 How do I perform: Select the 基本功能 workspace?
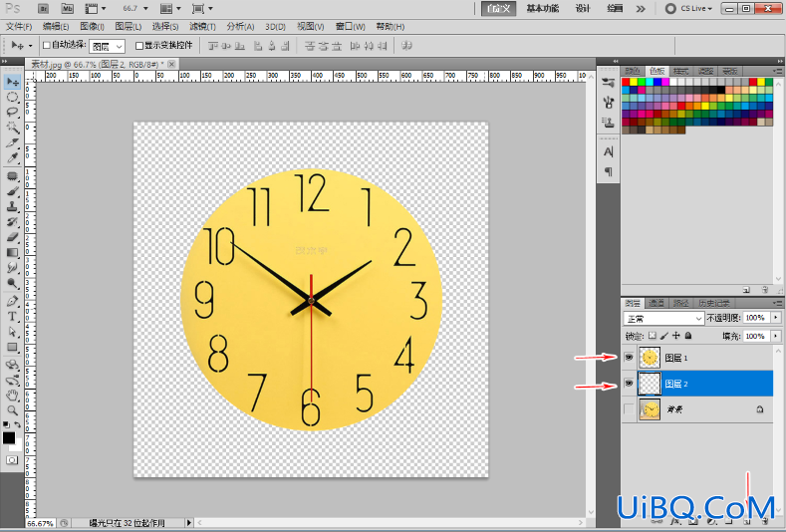[x=542, y=9]
